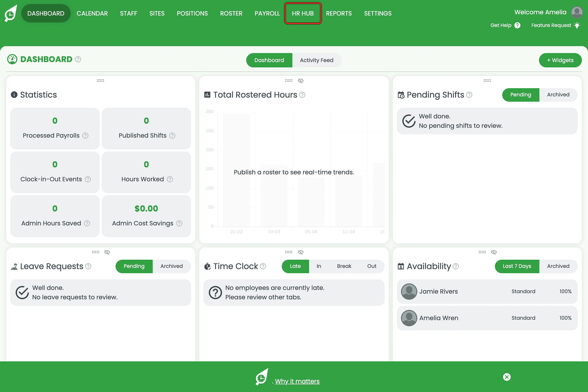The width and height of the screenshot is (588, 392).
Task: Click the help icon next to Published Shifts
Action: (172, 135)
